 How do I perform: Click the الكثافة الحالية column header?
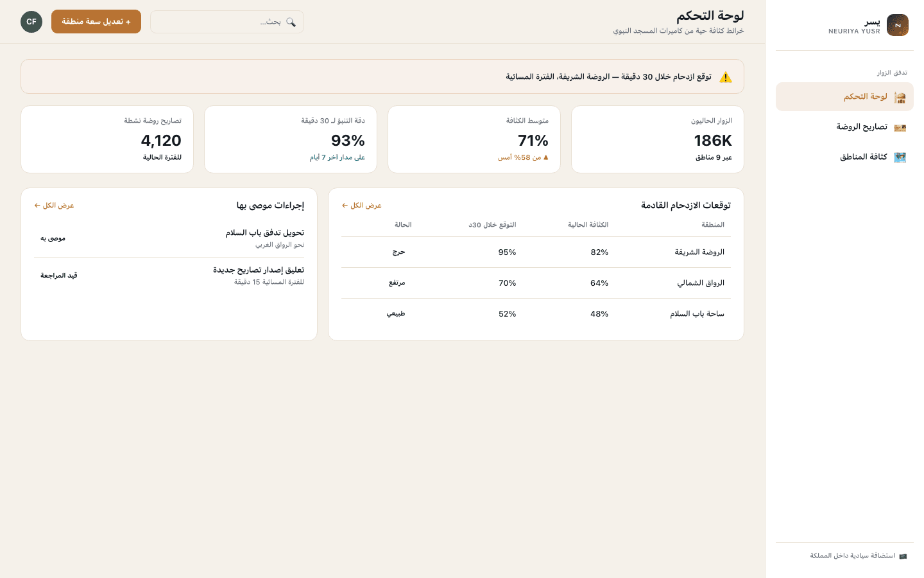pyautogui.click(x=588, y=225)
